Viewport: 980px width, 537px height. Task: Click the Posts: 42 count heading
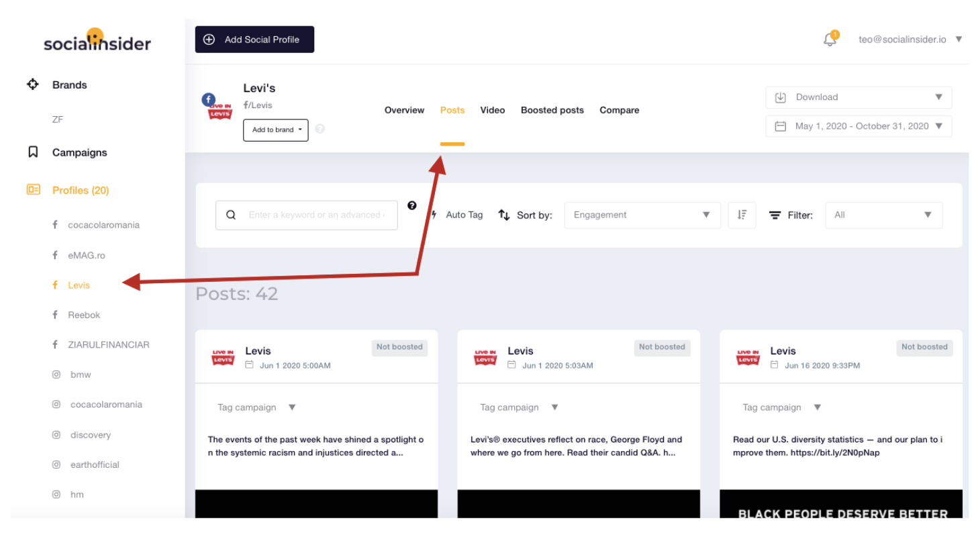pyautogui.click(x=237, y=294)
